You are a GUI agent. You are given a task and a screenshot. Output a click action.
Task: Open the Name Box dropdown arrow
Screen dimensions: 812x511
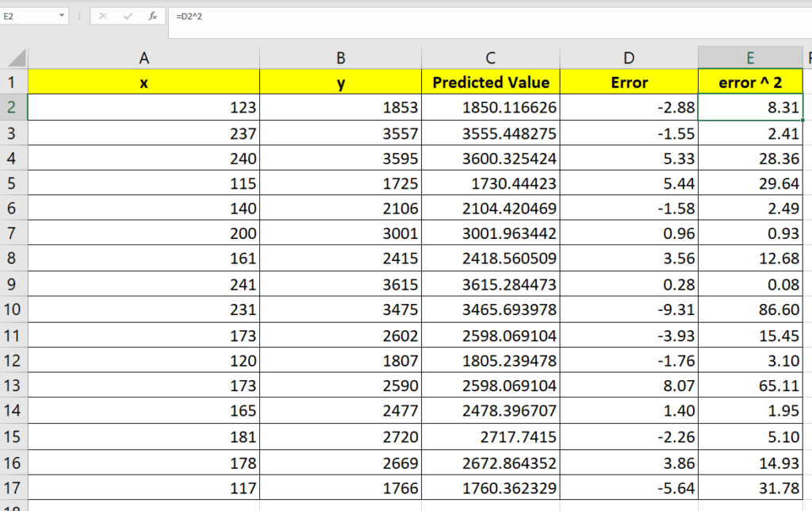(62, 15)
